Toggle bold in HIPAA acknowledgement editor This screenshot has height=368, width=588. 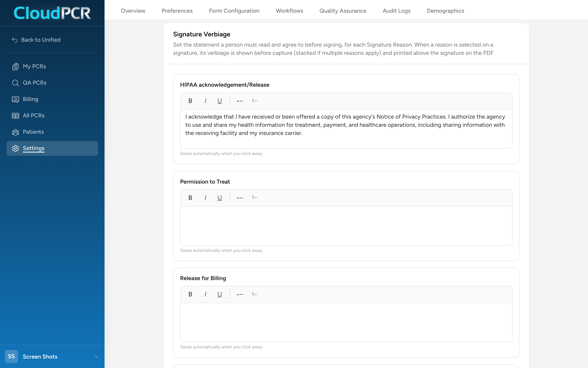pyautogui.click(x=190, y=101)
